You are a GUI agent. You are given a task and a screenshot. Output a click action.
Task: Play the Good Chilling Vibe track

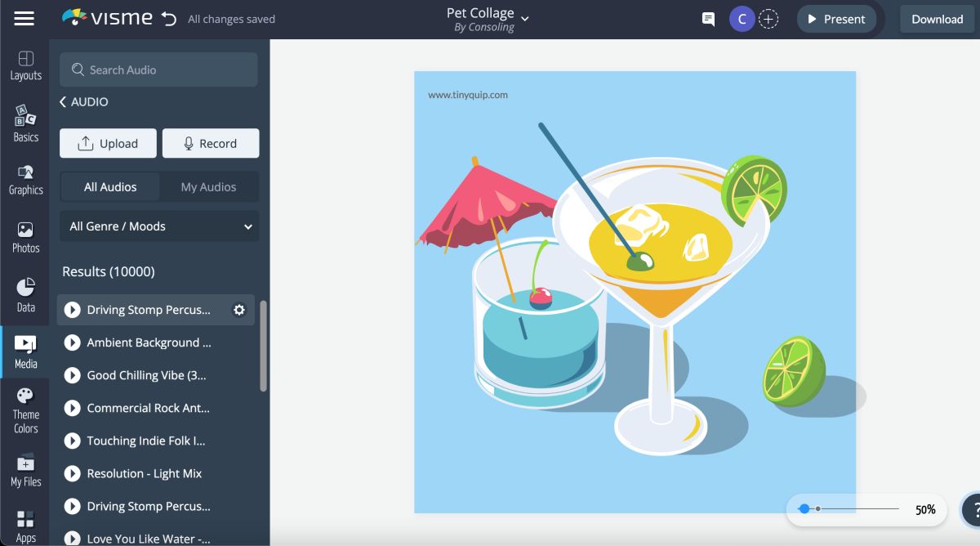pos(72,375)
